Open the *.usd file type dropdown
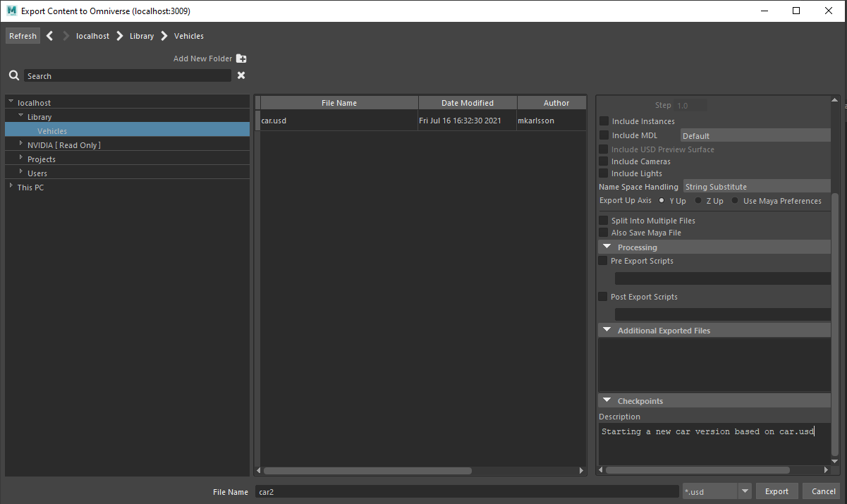 pos(745,491)
